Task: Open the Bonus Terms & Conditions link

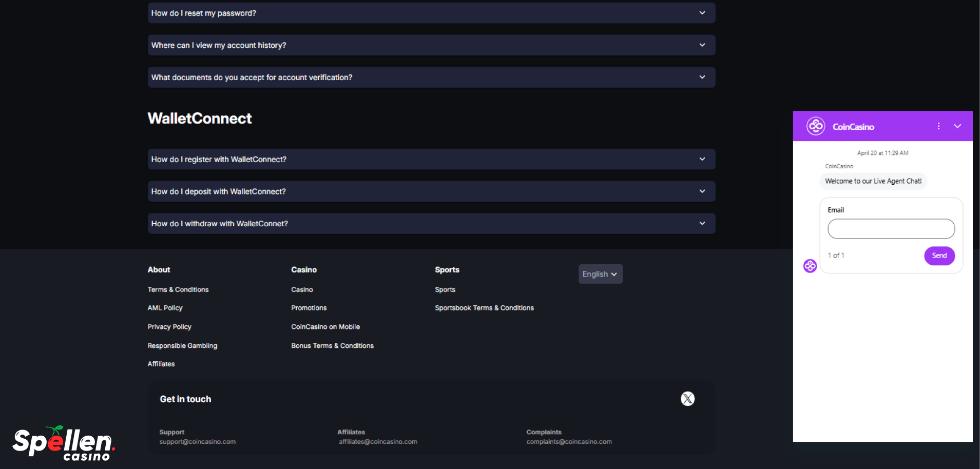Action: point(332,346)
